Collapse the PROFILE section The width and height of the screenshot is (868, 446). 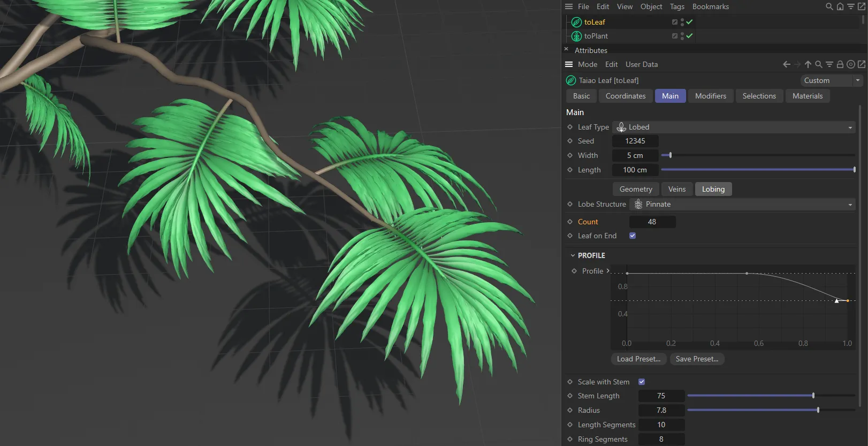pos(573,255)
